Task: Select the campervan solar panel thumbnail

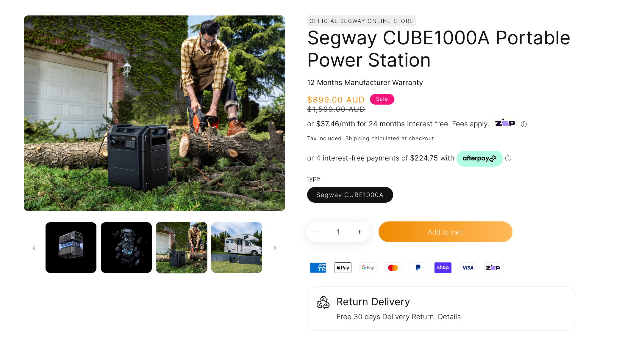Action: 237,248
